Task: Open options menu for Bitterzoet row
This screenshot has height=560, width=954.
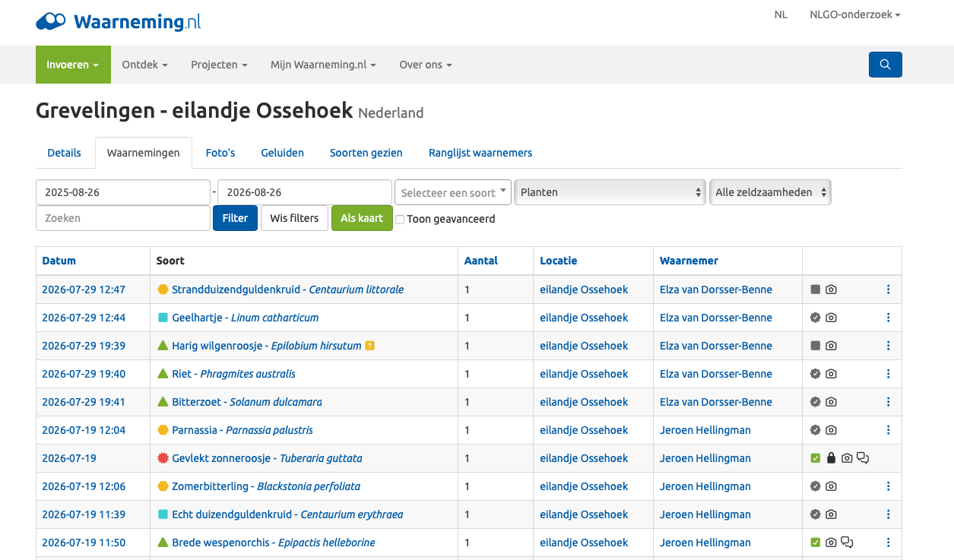Action: tap(888, 402)
